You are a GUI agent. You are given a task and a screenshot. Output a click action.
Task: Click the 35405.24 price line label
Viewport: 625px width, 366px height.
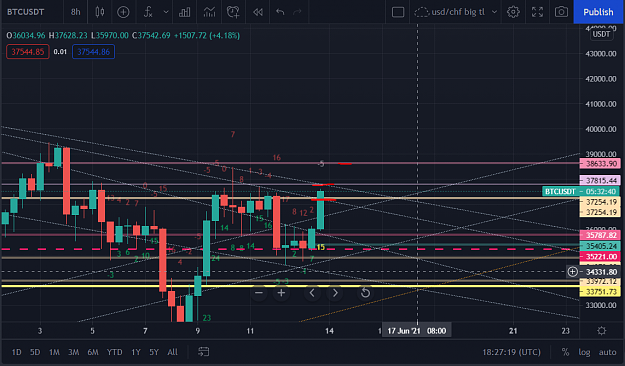point(600,246)
